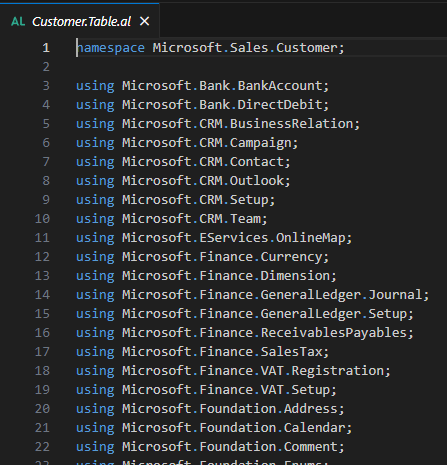Click the using keyword on line 12
The width and height of the screenshot is (447, 465).
[95, 257]
